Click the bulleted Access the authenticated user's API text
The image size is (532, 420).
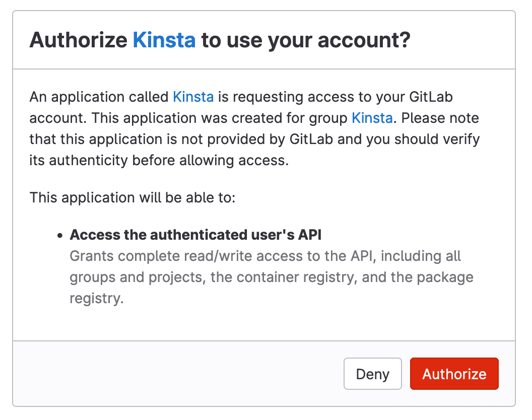[196, 235]
